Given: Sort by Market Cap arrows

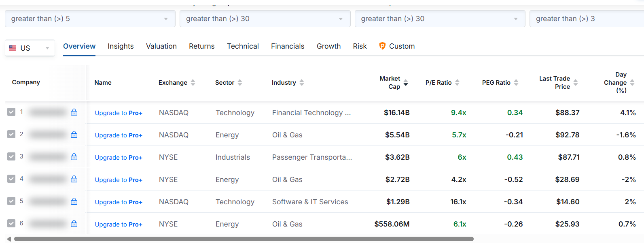Looking at the screenshot, I should tap(406, 83).
